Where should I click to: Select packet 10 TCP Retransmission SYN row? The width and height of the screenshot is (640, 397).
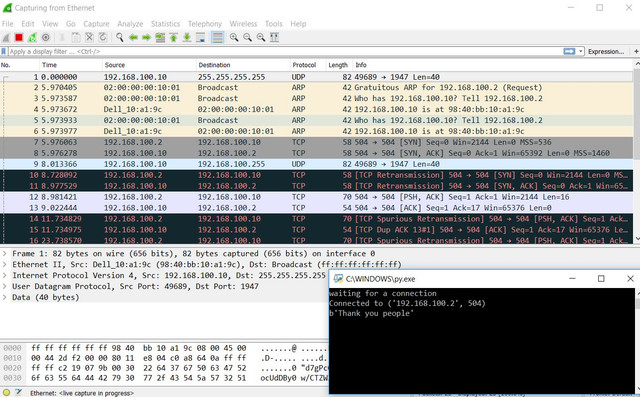click(317, 175)
